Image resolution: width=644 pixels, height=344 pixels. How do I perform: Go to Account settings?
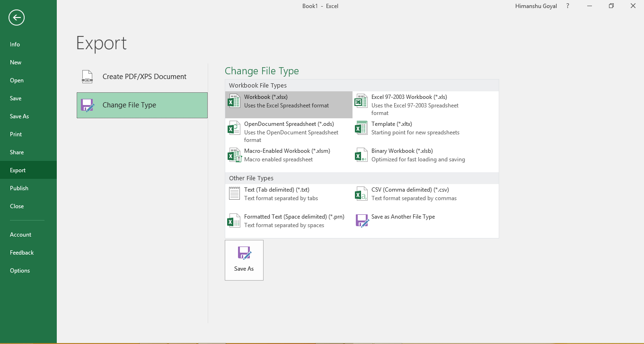[21, 234]
